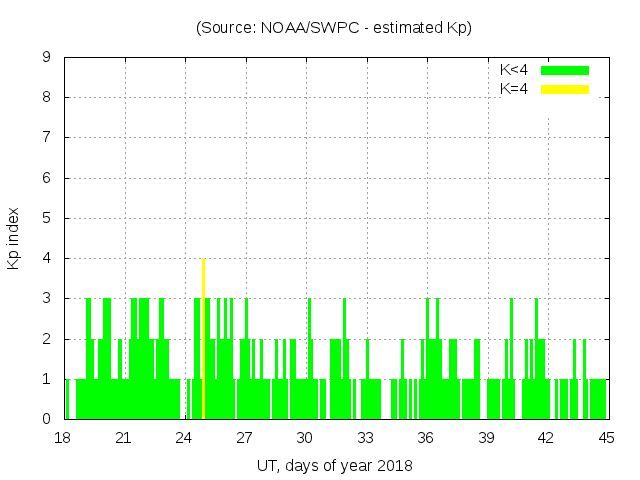The height and width of the screenshot is (480, 640).
Task: Click the 'UT, days of year 2018' label
Action: click(334, 465)
